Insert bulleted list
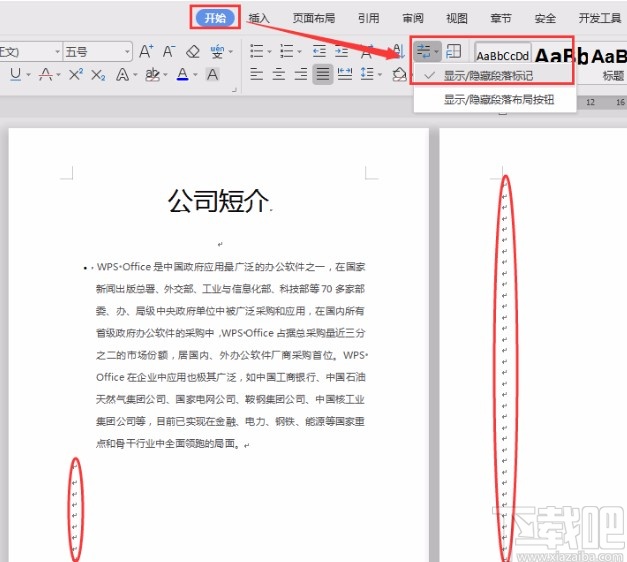Screen dimensions: 627x562 pos(256,51)
